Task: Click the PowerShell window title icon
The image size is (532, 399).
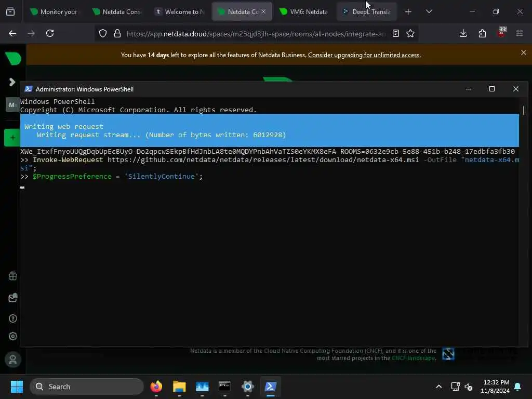Action: (29, 89)
